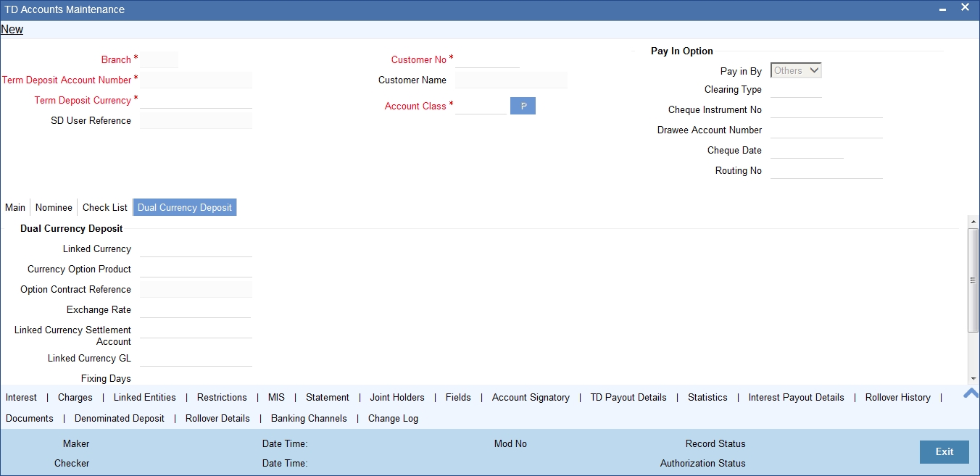Image resolution: width=980 pixels, height=476 pixels.
Task: Switch to the Nominee tab
Action: tap(54, 207)
